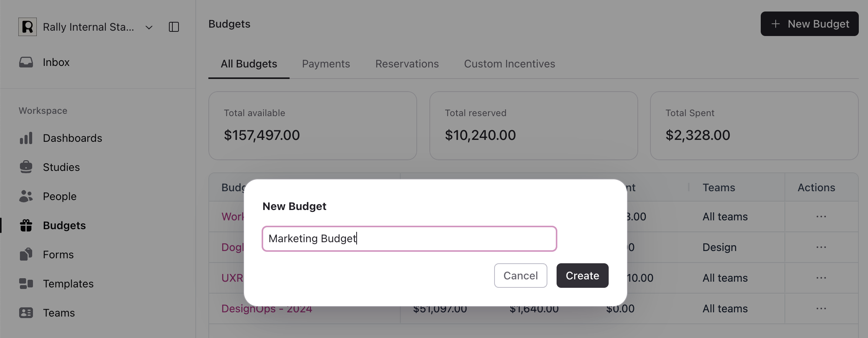Open the Inbox tray icon
The width and height of the screenshot is (868, 338).
[x=26, y=62]
